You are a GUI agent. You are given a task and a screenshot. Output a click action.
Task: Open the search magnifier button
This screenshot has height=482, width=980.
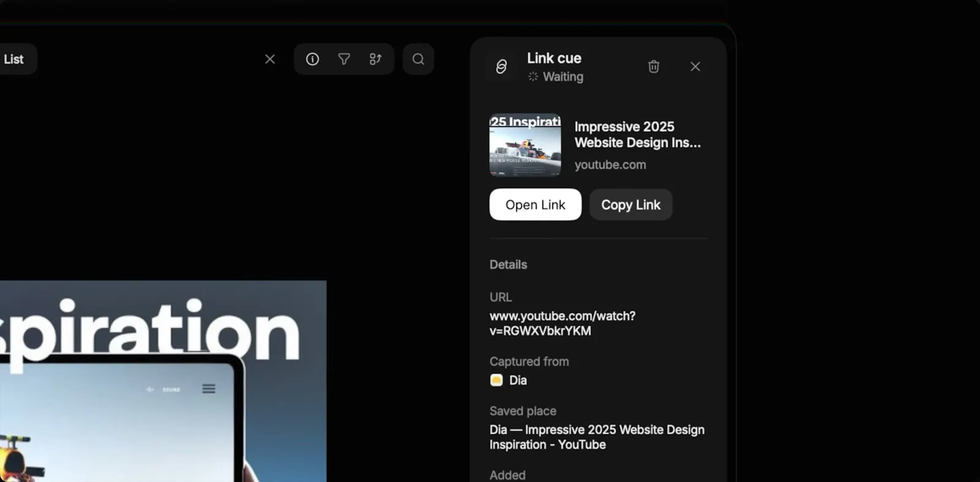coord(418,59)
